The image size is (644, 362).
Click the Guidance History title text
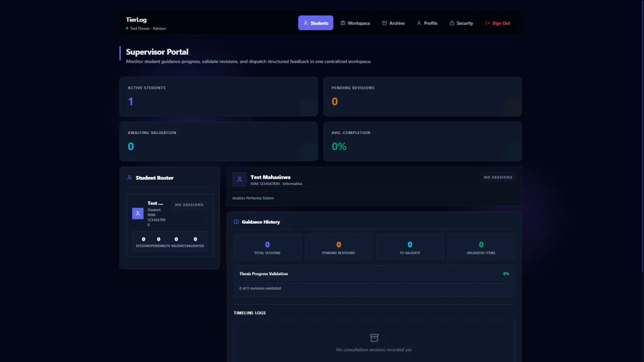[261, 222]
